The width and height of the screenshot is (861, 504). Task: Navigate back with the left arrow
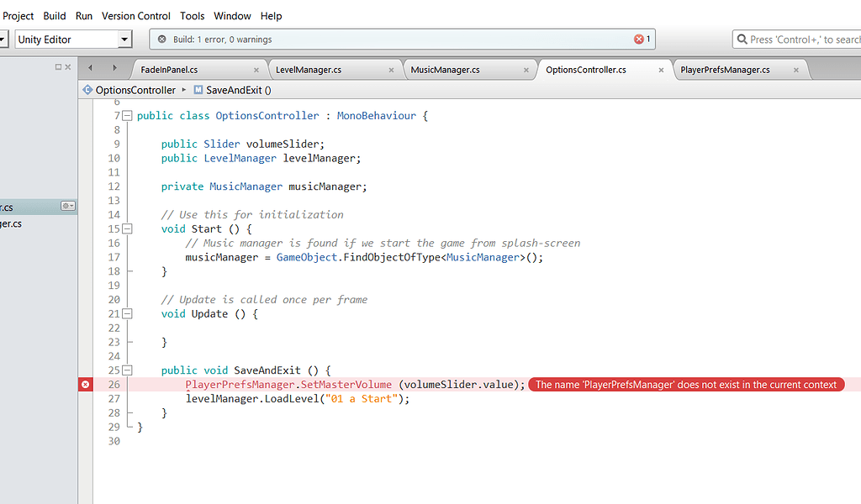tap(90, 68)
